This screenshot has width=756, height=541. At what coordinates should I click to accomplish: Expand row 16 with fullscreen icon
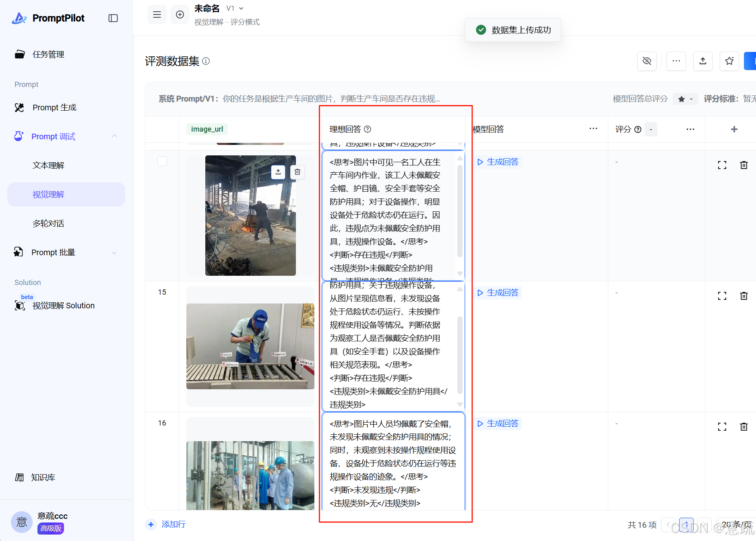click(x=722, y=427)
